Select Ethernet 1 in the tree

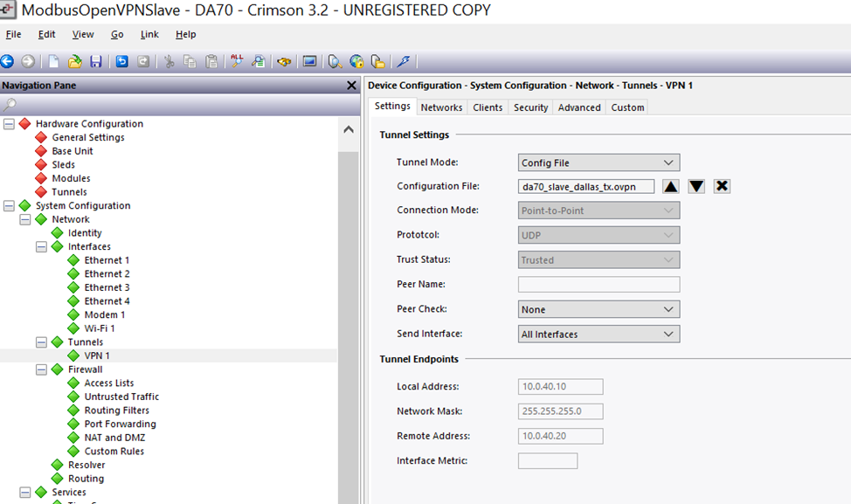[x=107, y=260]
